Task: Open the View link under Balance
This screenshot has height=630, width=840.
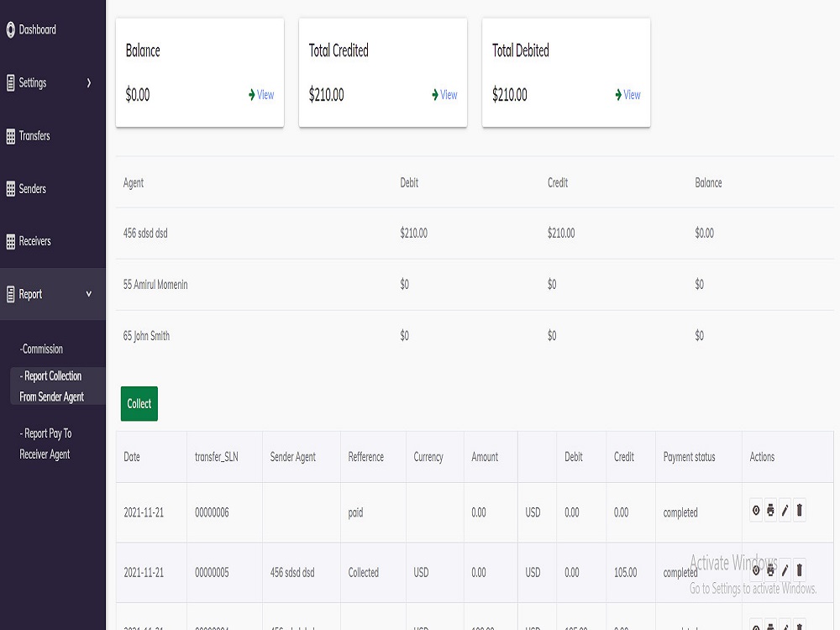Action: pos(265,95)
